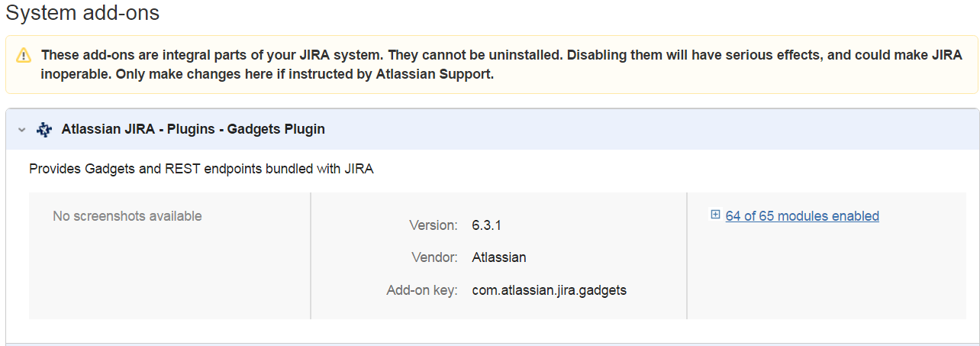
Task: Expand modules list with plus icon
Action: click(x=715, y=215)
